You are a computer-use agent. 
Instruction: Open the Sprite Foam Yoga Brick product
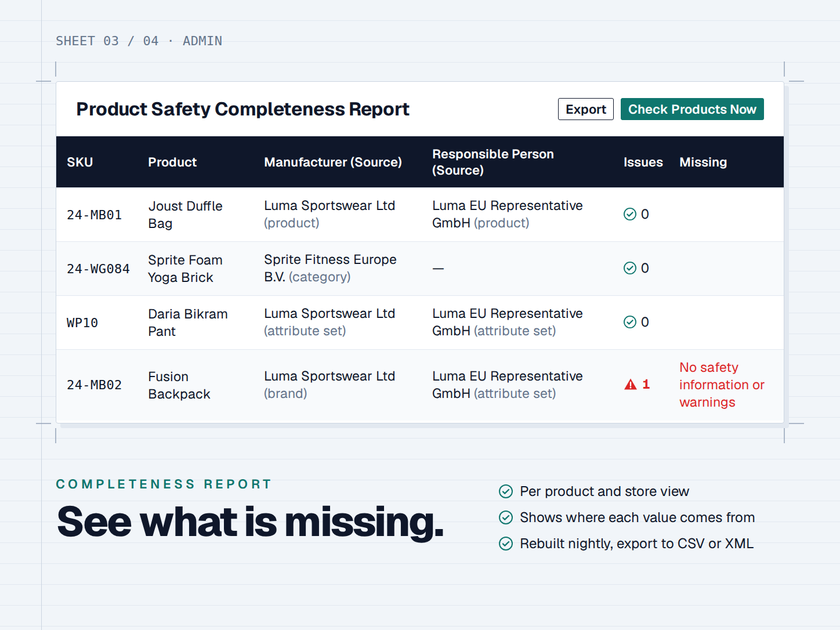pyautogui.click(x=186, y=269)
